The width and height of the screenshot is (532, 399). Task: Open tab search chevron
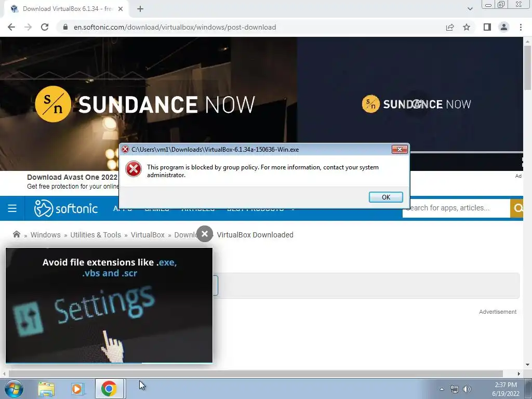[x=470, y=9]
